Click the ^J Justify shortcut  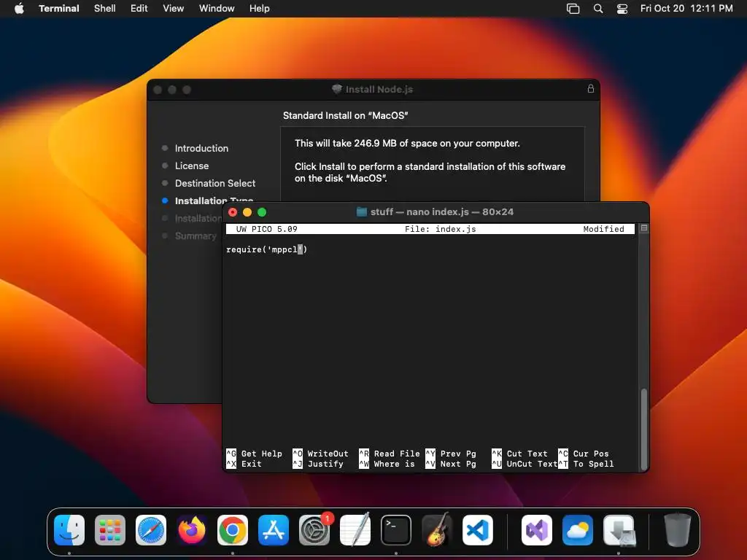[x=318, y=464]
